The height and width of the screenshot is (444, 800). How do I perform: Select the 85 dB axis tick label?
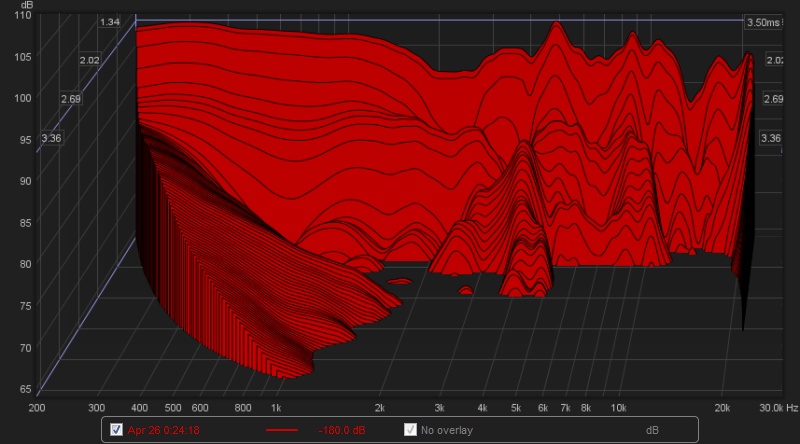[26, 223]
